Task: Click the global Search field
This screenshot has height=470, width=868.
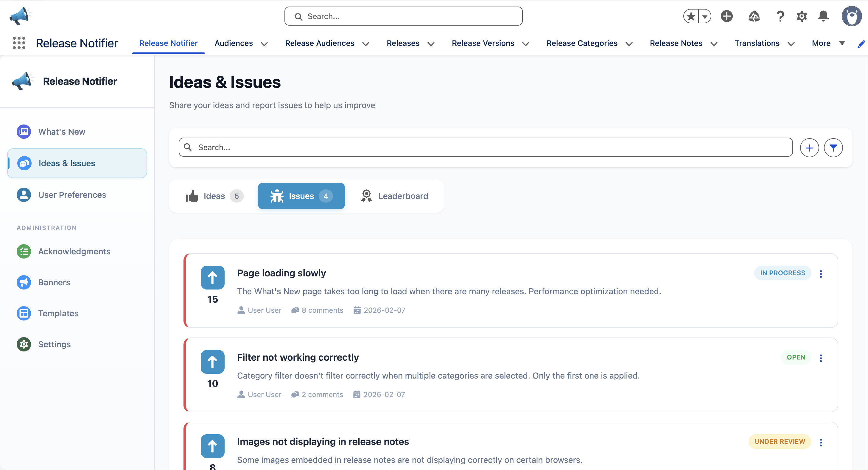Action: (x=403, y=16)
